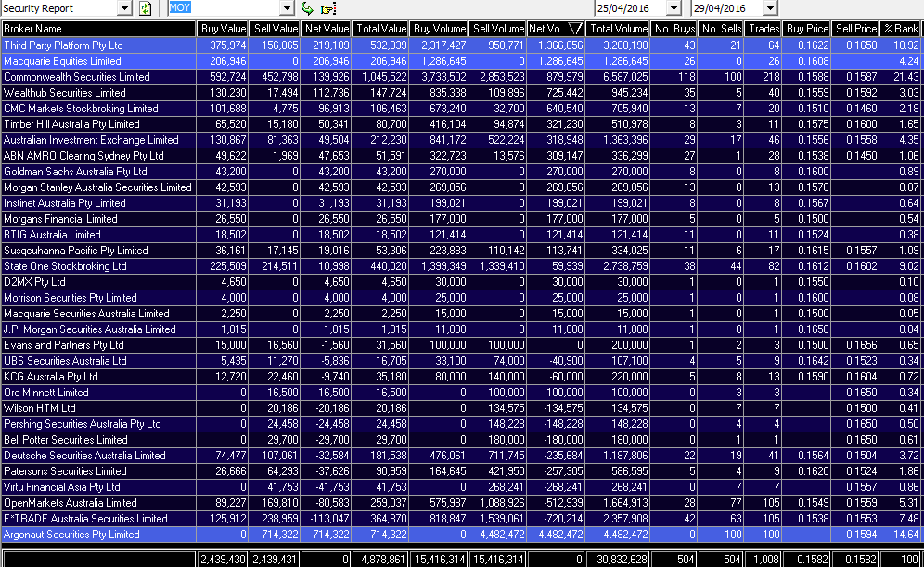Select the Ord Minnett Limited row

pyautogui.click(x=461, y=393)
